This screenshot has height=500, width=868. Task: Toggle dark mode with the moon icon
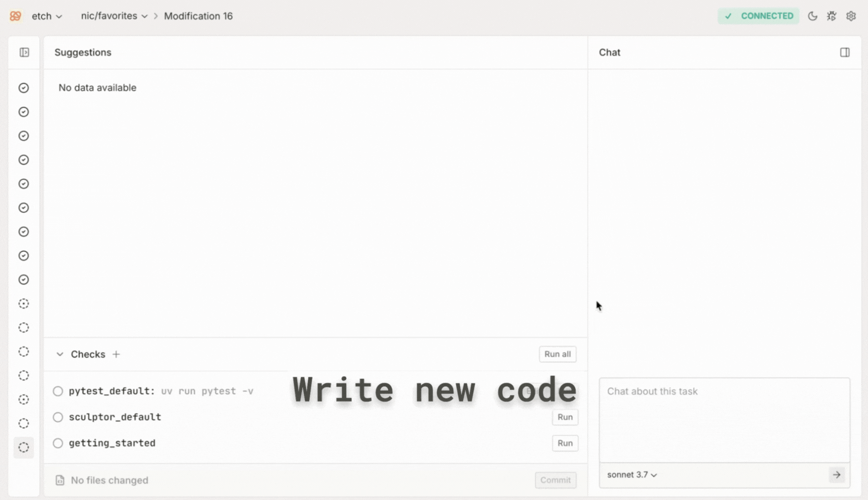click(812, 16)
